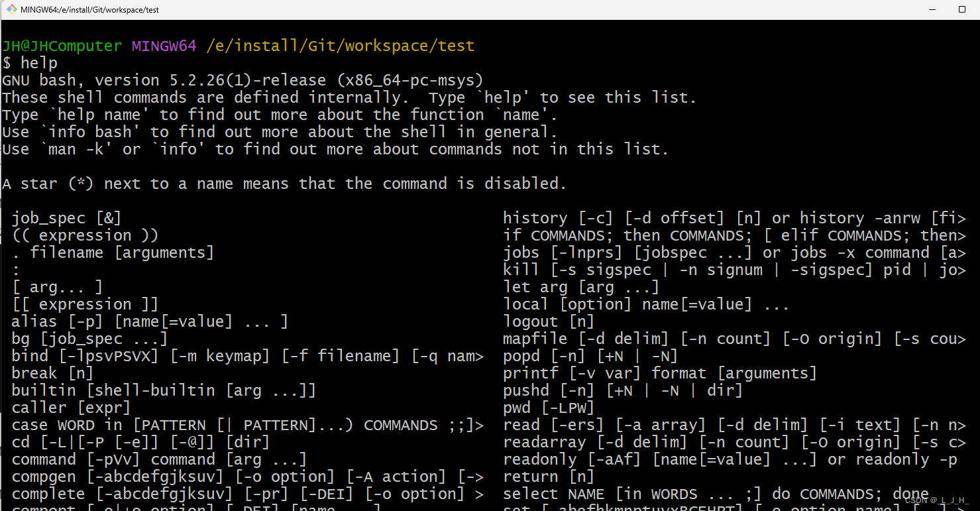Click the '(( expression ))' entry

click(85, 235)
